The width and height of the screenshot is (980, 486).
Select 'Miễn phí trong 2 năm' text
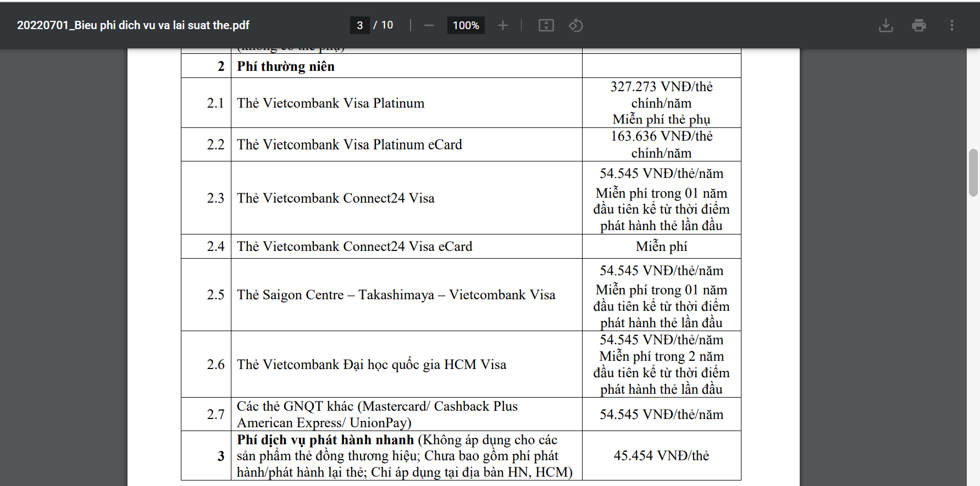click(x=661, y=356)
